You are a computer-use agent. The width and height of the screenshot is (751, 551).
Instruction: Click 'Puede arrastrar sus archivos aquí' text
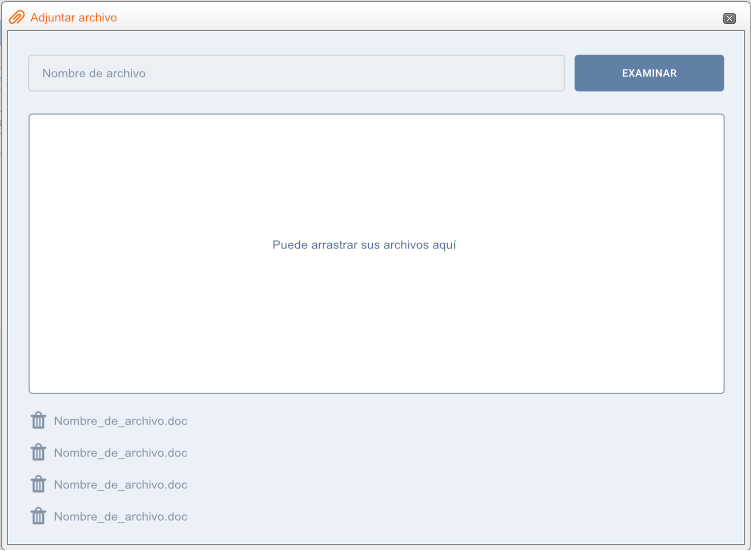pos(364,245)
